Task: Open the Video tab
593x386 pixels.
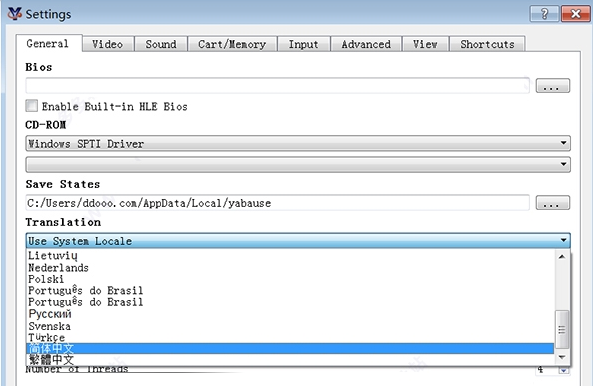Action: pyautogui.click(x=108, y=44)
